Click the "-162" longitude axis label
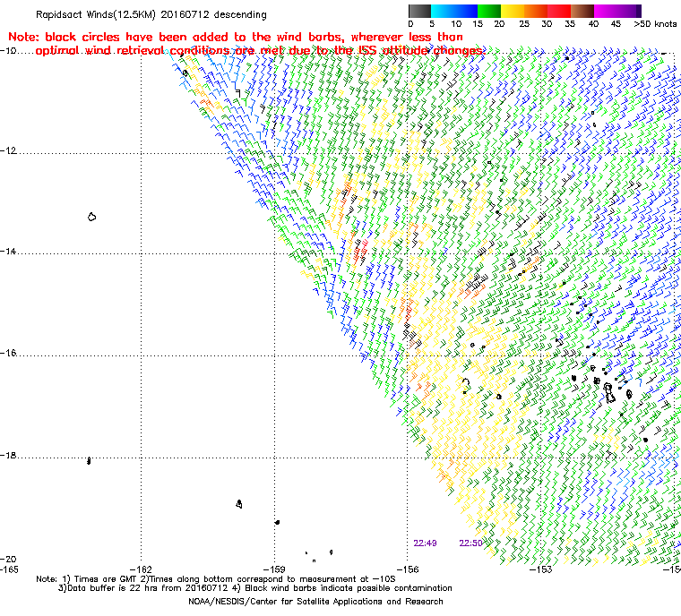The image size is (681, 616). click(142, 569)
